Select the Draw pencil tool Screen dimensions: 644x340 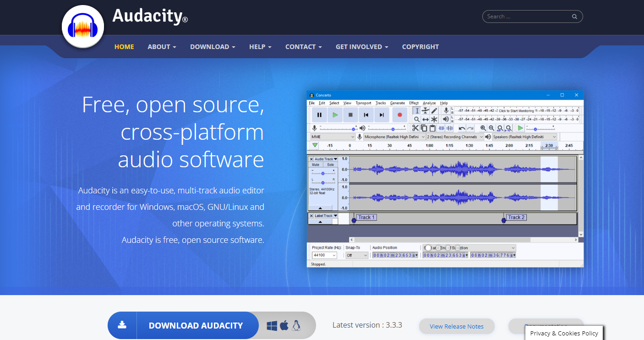coord(434,110)
